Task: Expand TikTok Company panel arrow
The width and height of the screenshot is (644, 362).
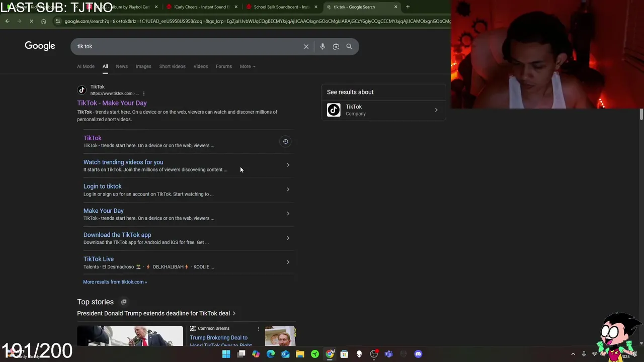Action: (436, 110)
